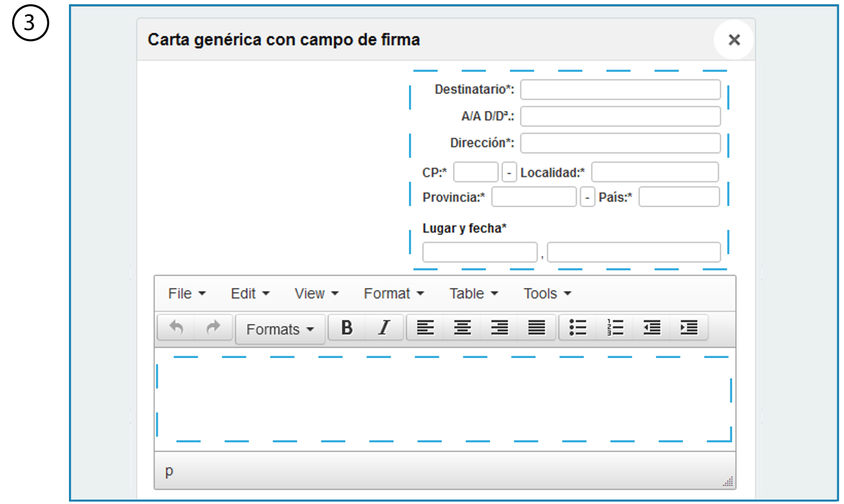Grab the editor resize handle

coord(728,481)
